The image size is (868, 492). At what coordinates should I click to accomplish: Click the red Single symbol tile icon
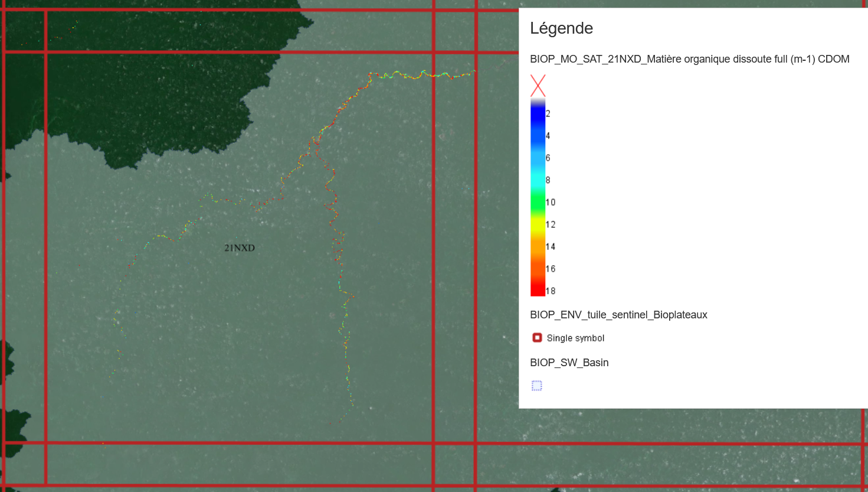click(537, 338)
